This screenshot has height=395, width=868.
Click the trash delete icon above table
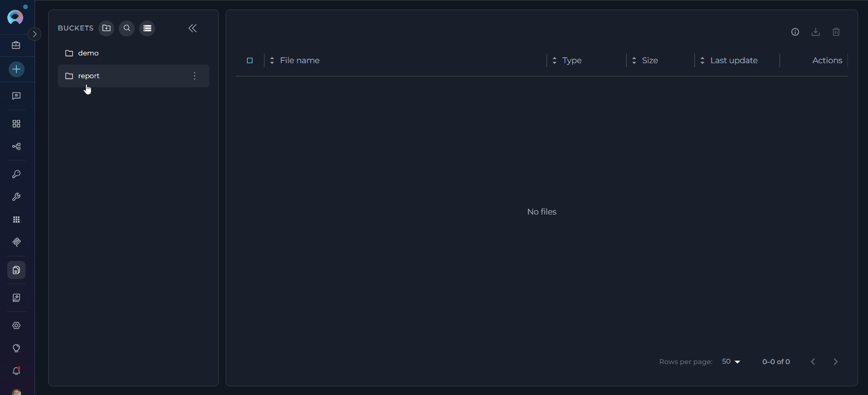(x=836, y=32)
